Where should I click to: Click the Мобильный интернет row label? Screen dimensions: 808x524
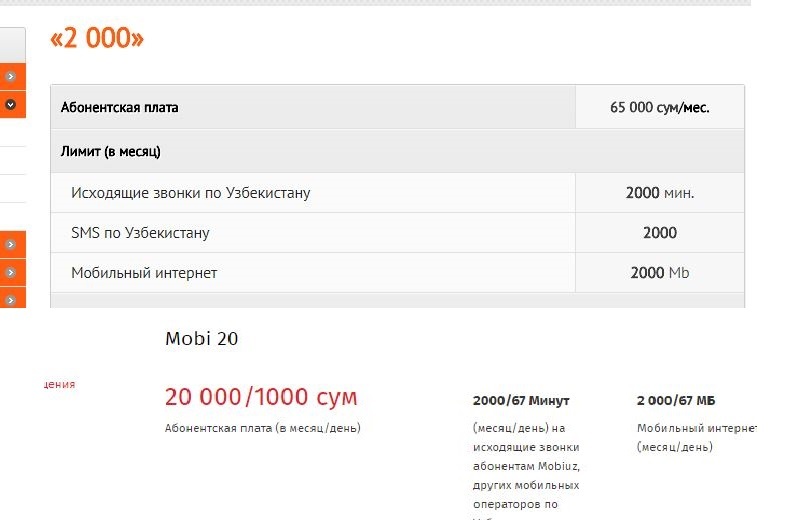point(144,273)
